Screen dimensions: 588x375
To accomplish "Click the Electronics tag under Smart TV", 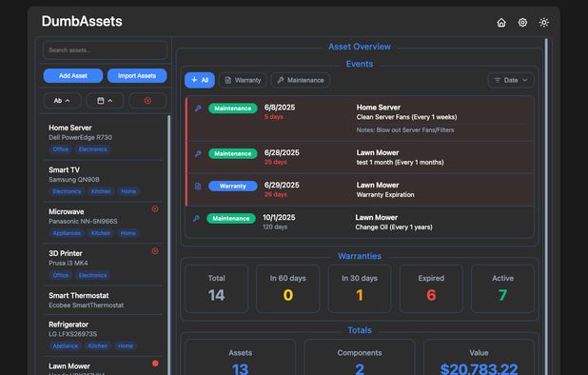I will (x=67, y=191).
